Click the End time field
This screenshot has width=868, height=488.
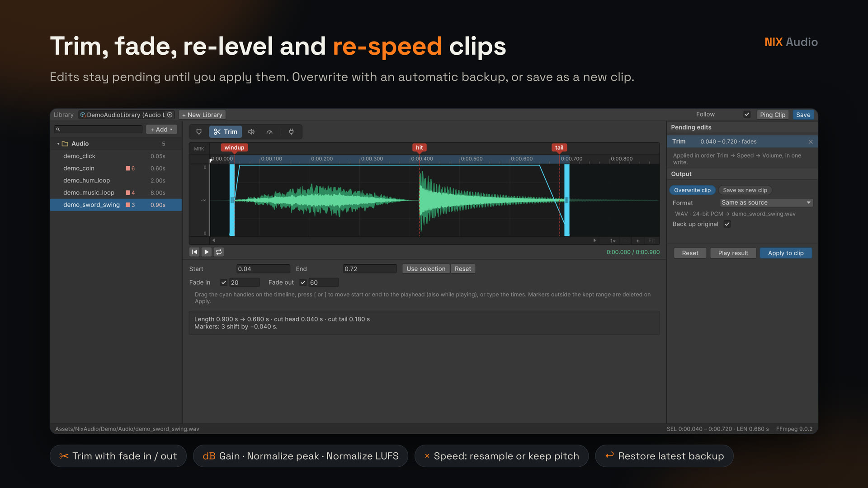[x=370, y=269]
